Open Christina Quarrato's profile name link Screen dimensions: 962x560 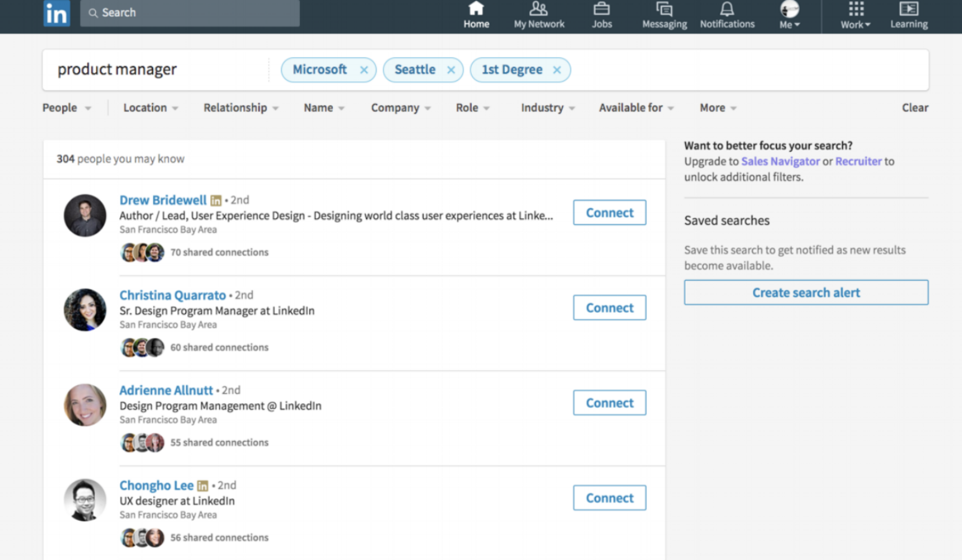(x=173, y=295)
